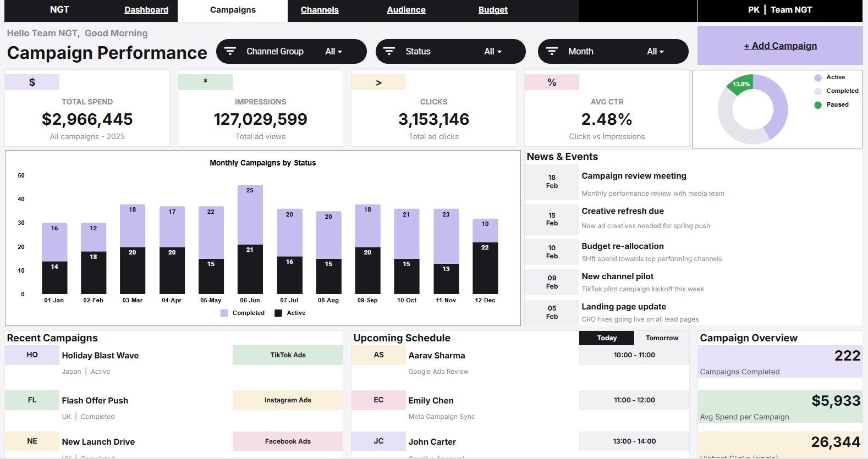Switch schedule to Tomorrow
Screen dimensions: 868x459
point(662,338)
